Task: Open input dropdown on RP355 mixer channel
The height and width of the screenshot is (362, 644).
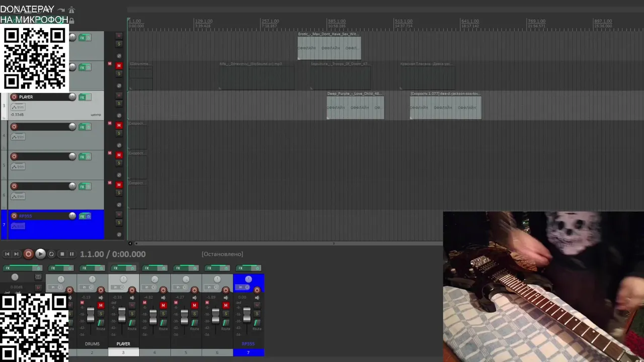Action: [244, 288]
